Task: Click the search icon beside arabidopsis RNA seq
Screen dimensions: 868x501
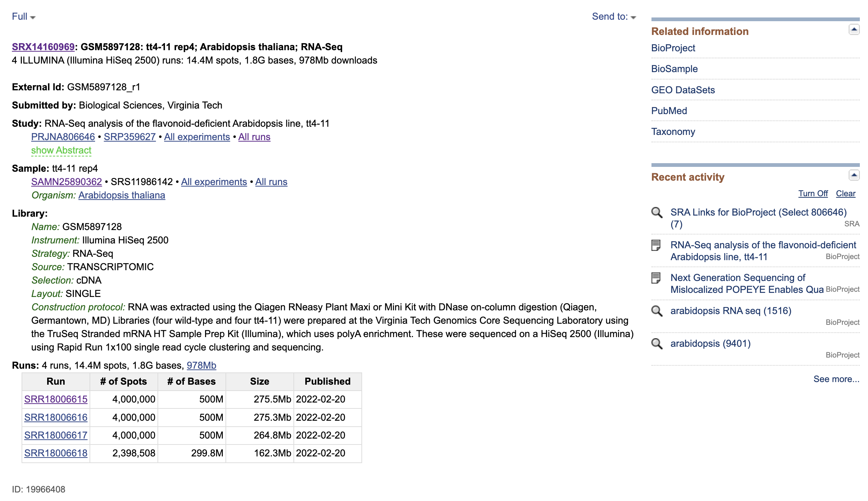Action: coord(657,311)
